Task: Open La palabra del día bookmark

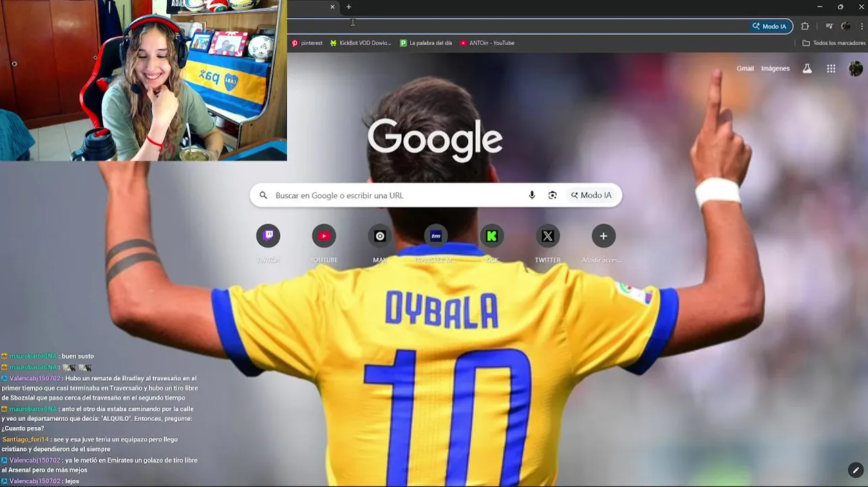Action: (426, 43)
